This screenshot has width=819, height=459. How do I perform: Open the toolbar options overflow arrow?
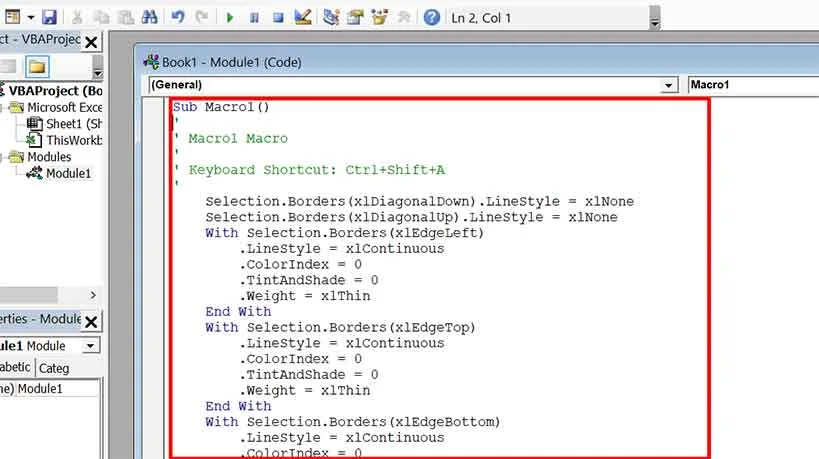point(654,18)
